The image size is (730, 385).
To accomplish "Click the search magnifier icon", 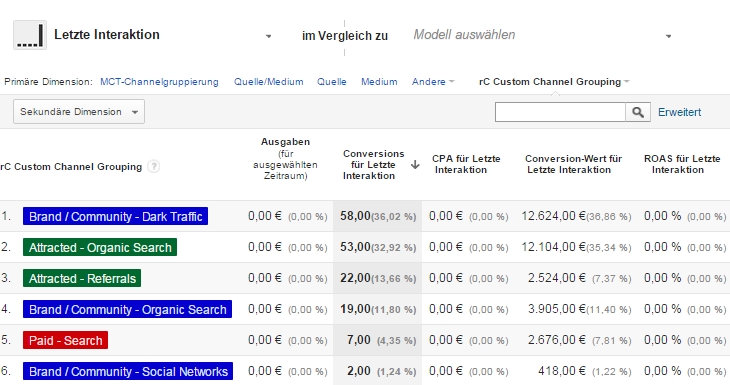I will pyautogui.click(x=638, y=112).
